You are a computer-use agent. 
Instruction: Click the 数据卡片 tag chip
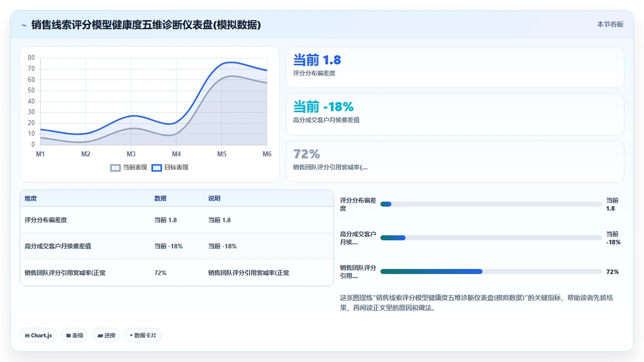tap(143, 335)
